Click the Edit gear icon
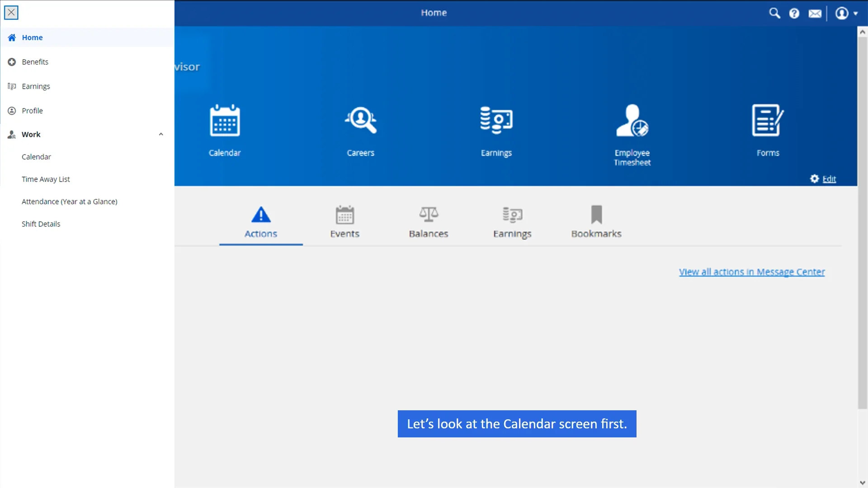868x488 pixels. pyautogui.click(x=814, y=178)
